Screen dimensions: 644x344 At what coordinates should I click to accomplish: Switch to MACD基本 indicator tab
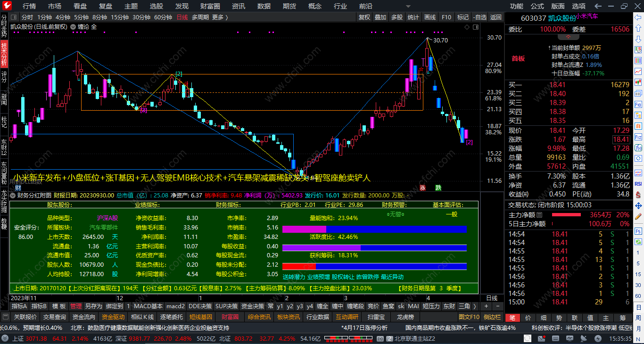tap(148, 306)
